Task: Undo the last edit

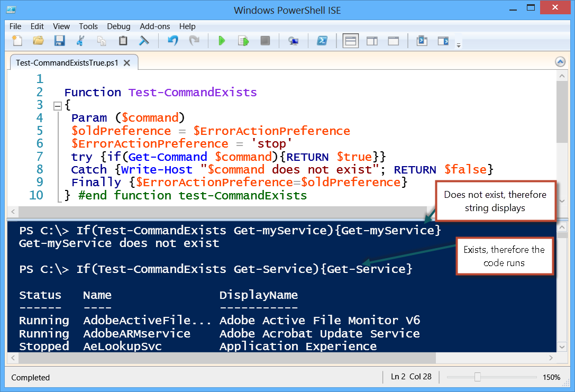Action: 173,40
